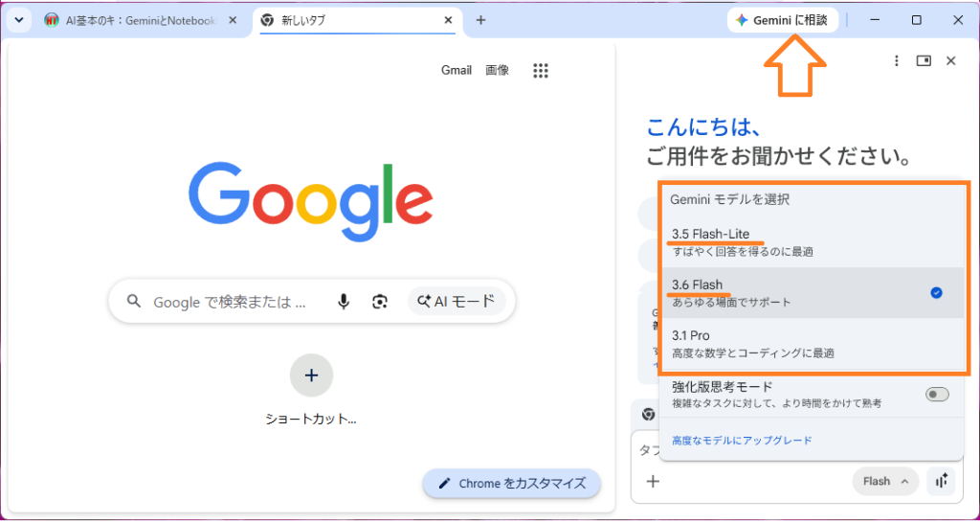Start voice search with microphone icon
This screenshot has height=523, width=980.
tap(344, 302)
